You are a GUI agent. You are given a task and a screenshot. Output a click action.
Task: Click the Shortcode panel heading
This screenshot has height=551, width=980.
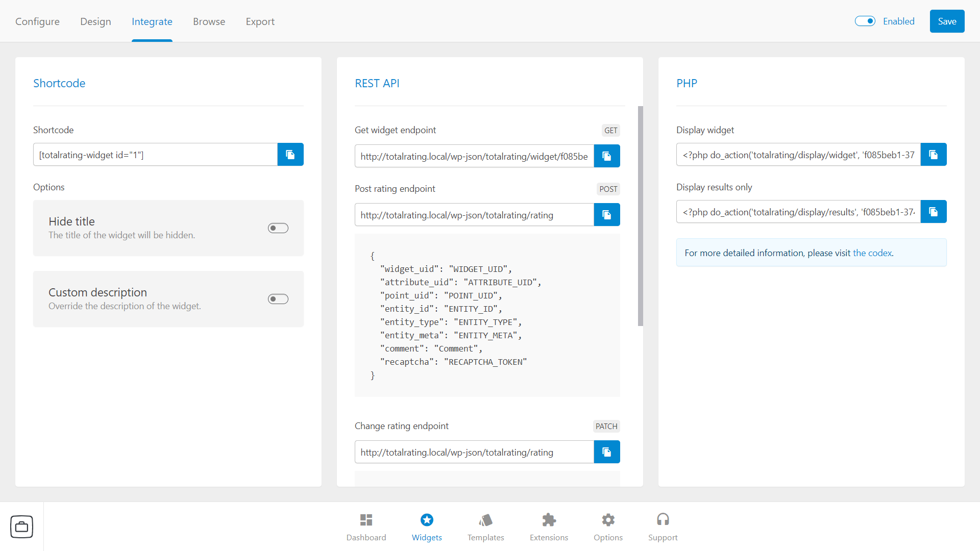59,83
